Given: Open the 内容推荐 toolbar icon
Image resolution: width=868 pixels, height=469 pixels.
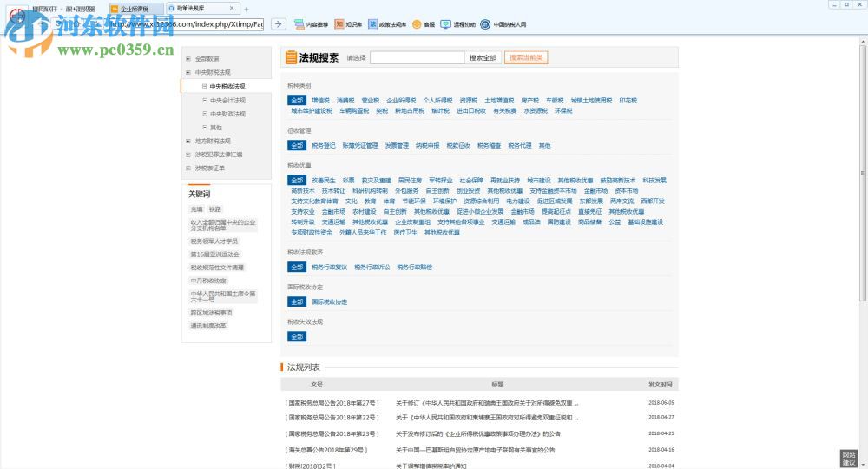Looking at the screenshot, I should pos(311,24).
